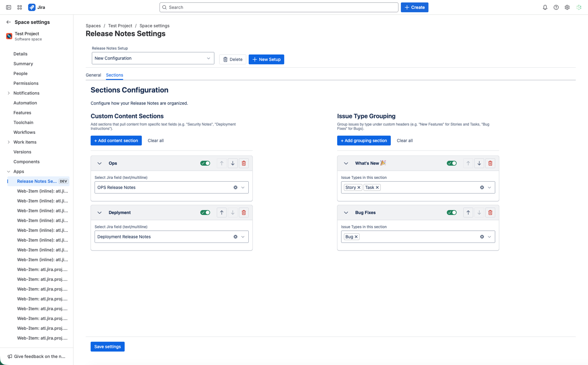Turn off the What's New section toggle
The image size is (588, 365).
(451, 163)
